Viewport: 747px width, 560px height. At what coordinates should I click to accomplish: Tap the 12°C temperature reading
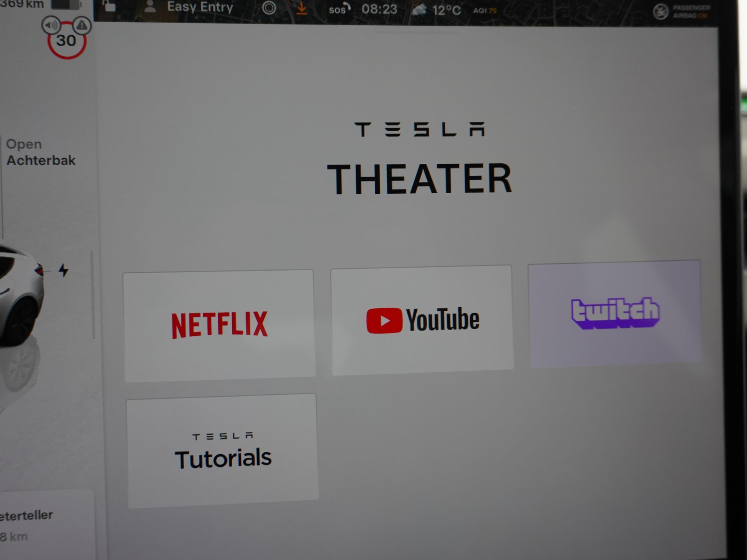446,10
